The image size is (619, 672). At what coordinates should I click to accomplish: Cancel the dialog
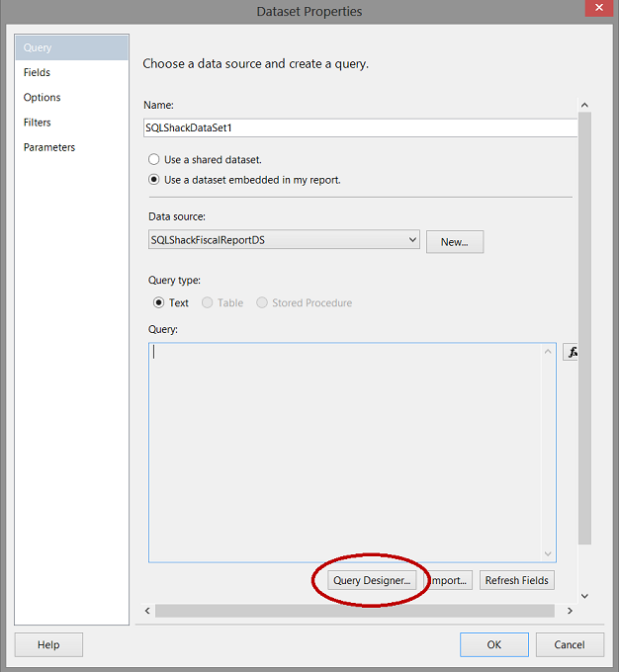point(570,644)
